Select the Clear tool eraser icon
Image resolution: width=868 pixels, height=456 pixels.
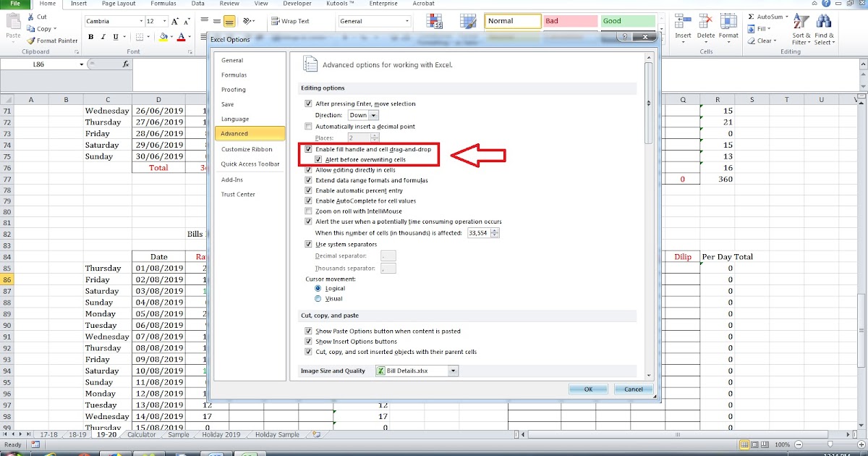pos(752,41)
